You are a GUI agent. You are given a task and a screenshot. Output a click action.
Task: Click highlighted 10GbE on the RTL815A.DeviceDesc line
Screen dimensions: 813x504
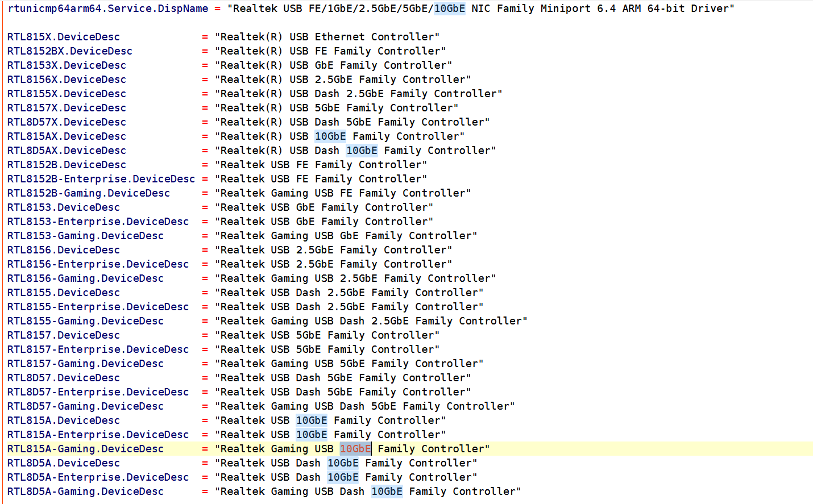[312, 420]
